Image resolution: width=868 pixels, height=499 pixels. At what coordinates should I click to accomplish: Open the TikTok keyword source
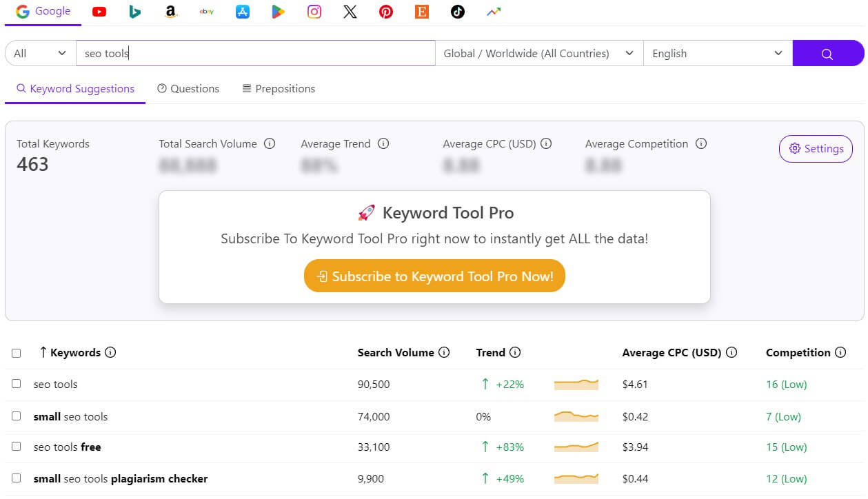click(457, 12)
